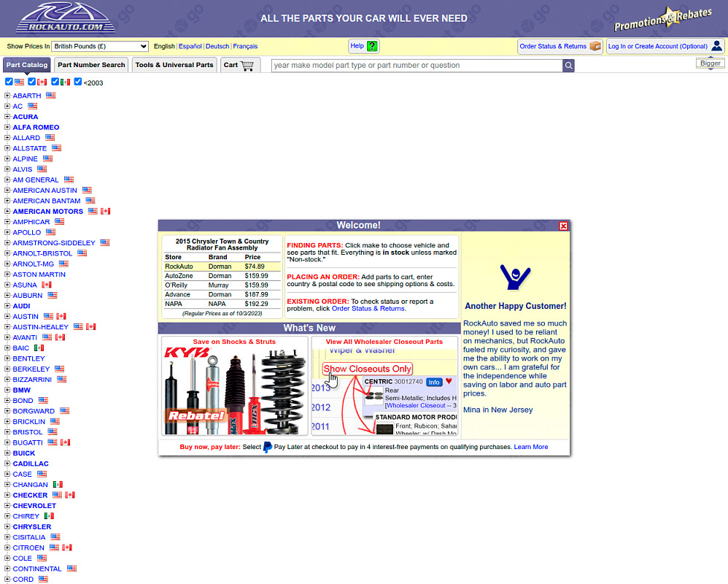Expand the BUICK tree node
The height and width of the screenshot is (584, 728).
click(7, 453)
